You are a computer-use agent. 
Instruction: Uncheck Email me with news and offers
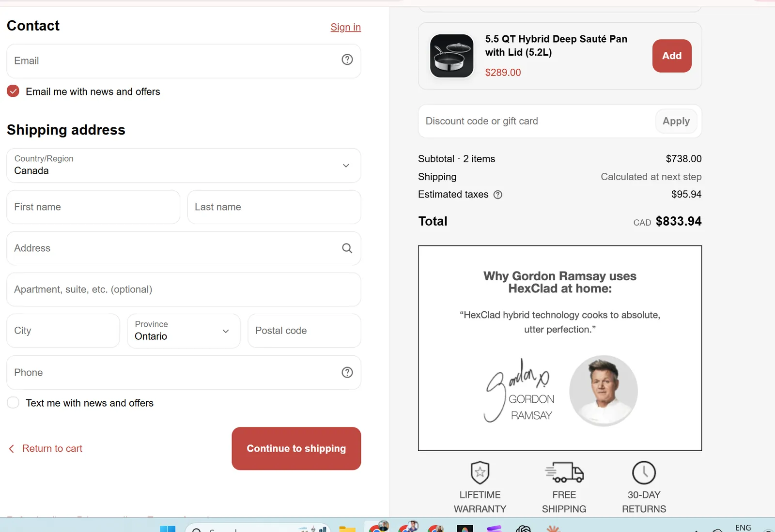(x=13, y=91)
